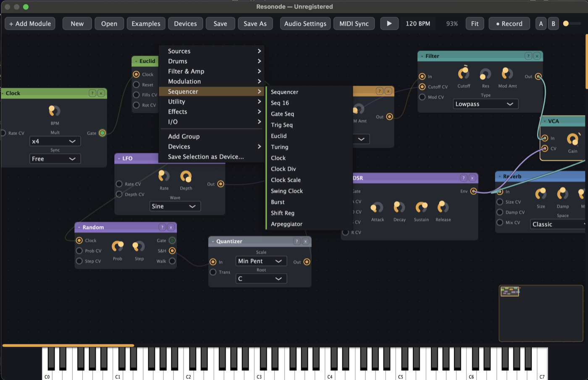Open the Drums submenu

tap(212, 61)
